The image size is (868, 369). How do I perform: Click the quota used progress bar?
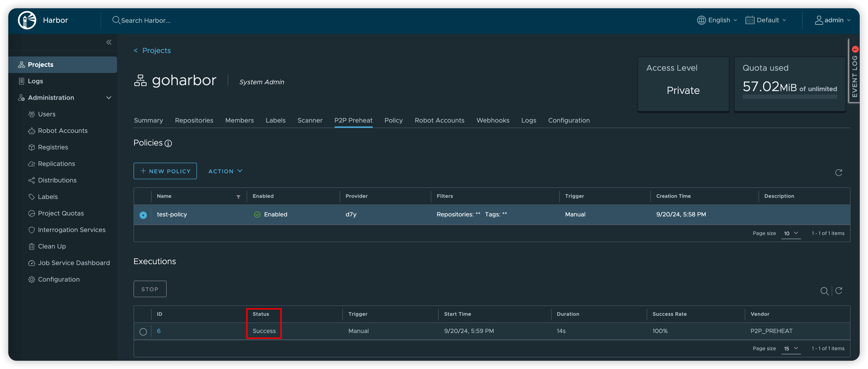point(790,97)
